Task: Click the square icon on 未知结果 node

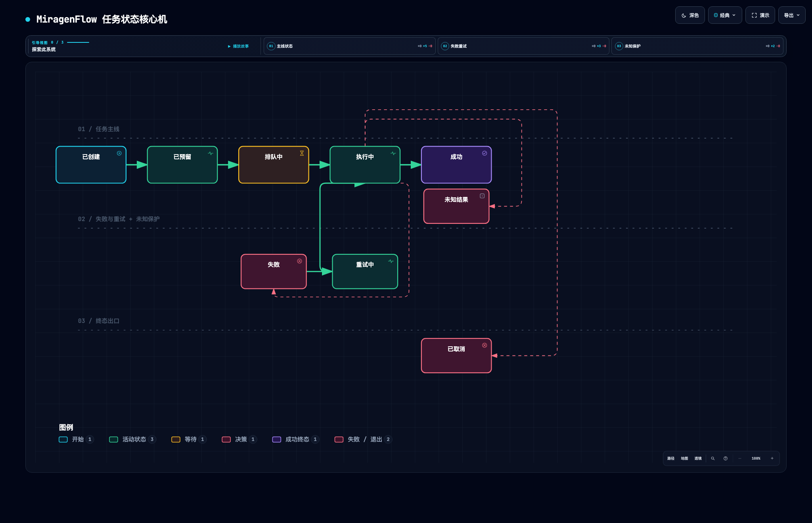Action: [x=482, y=196]
